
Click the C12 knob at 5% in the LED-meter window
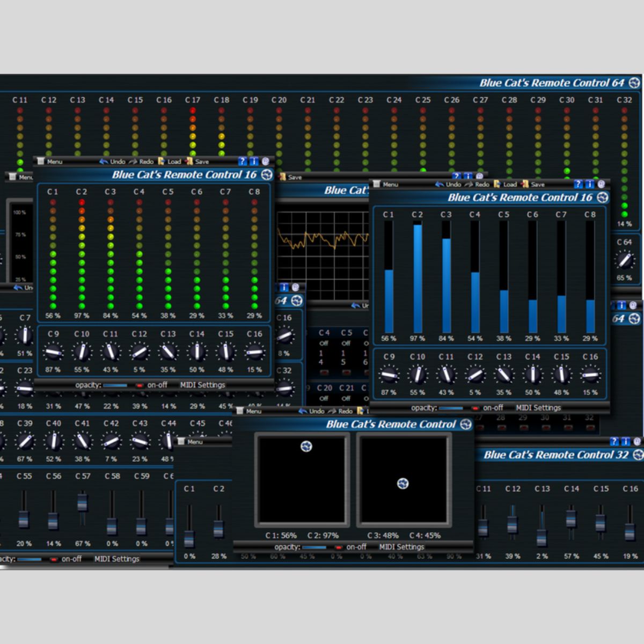click(x=139, y=352)
